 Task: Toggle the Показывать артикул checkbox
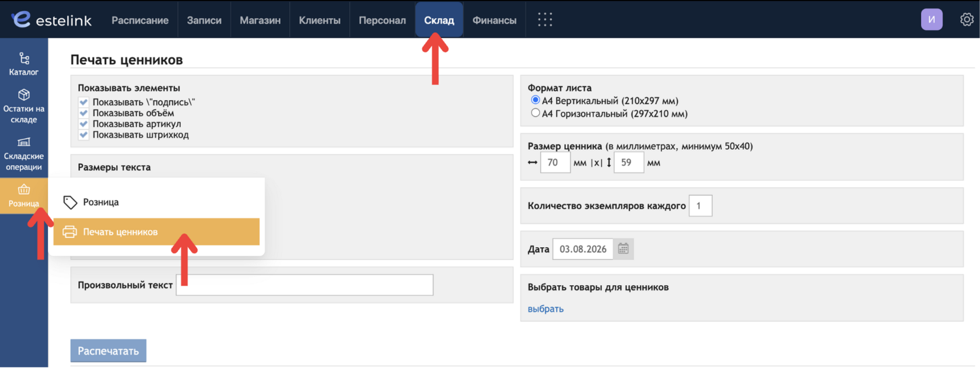pos(83,124)
